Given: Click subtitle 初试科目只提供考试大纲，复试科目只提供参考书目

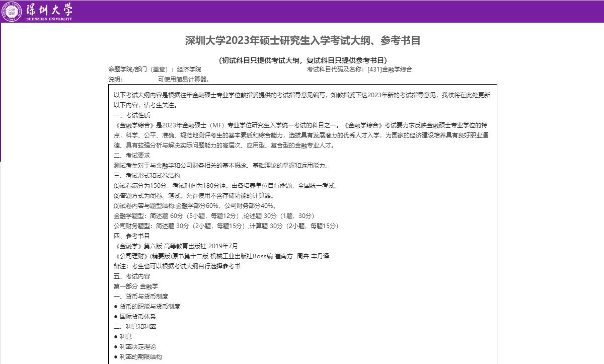Looking at the screenshot, I should point(303,60).
